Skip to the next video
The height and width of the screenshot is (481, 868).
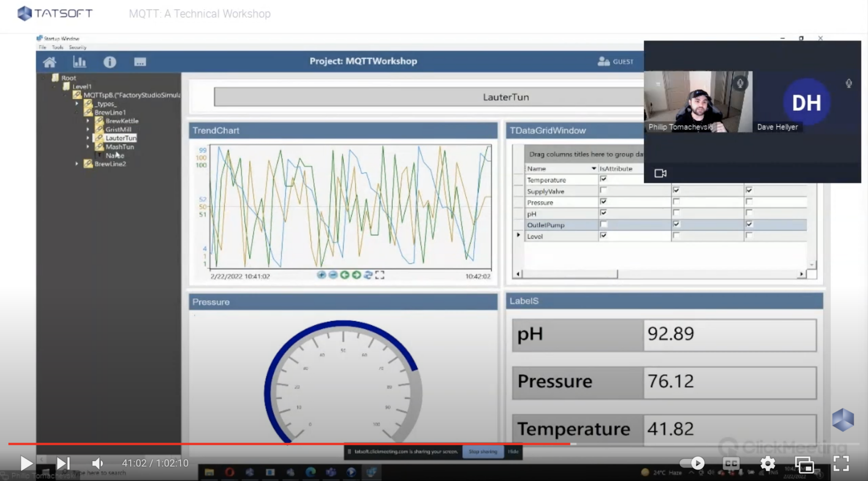63,463
